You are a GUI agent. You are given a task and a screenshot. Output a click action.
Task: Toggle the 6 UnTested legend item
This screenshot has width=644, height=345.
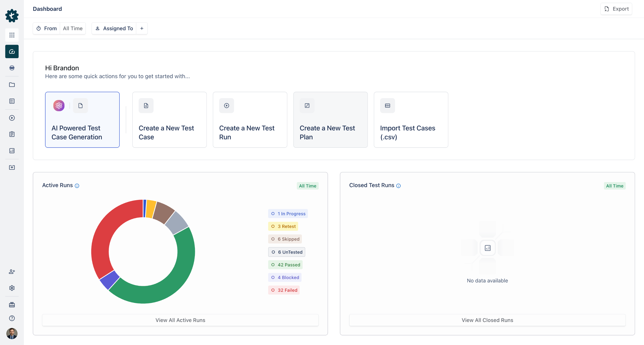click(287, 252)
